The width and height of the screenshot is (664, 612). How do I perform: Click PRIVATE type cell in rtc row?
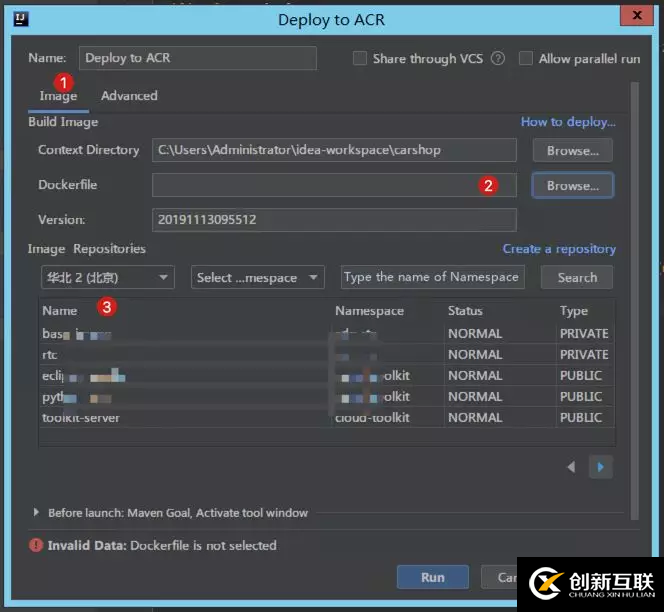584,354
